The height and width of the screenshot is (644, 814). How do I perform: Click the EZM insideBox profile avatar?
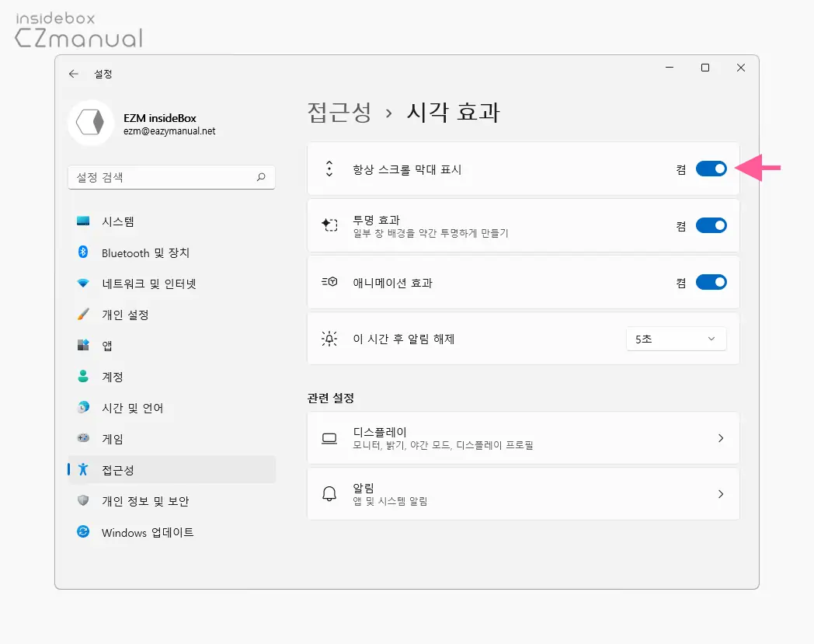pos(91,123)
